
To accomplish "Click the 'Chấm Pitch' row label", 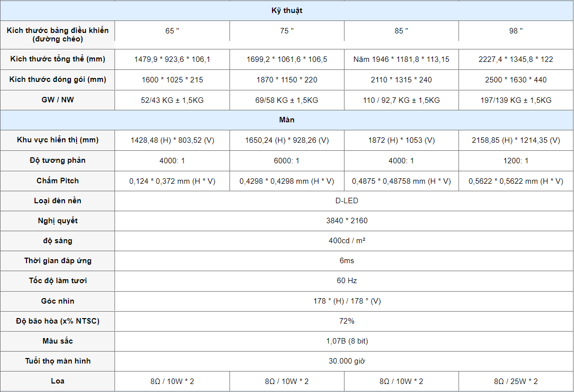I will 57,181.
